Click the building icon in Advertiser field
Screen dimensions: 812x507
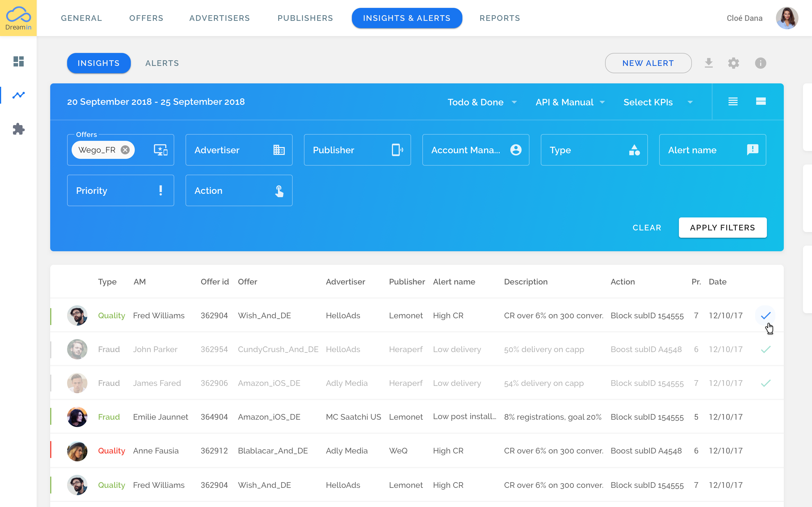(279, 150)
